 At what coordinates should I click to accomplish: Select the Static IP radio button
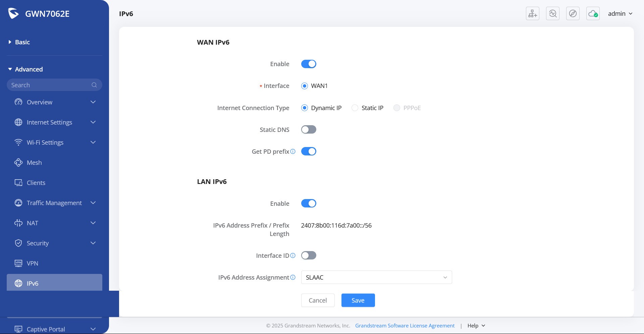[355, 108]
